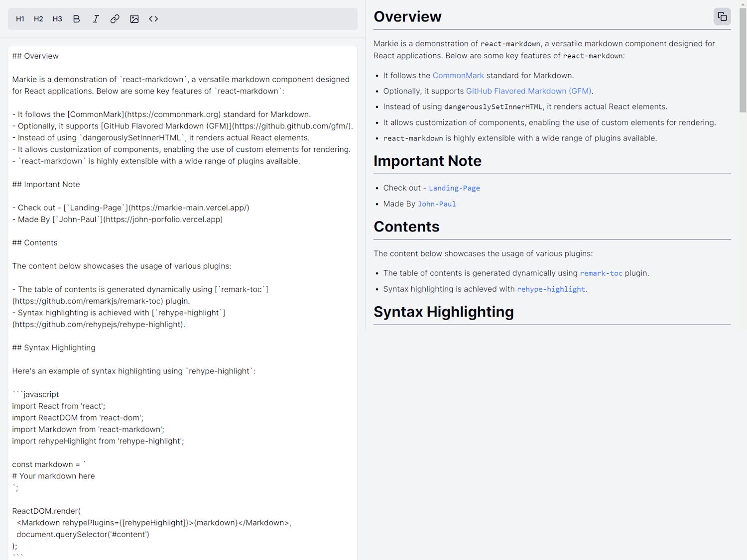This screenshot has width=747, height=560.
Task: Click the preview pane scrollbar thumb
Action: tap(743, 60)
